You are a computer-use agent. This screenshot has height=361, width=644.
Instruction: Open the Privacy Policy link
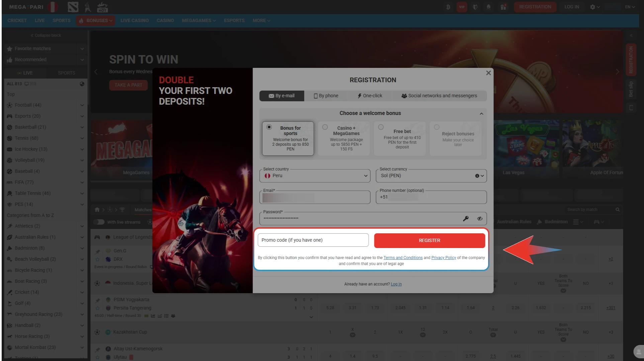[444, 258]
